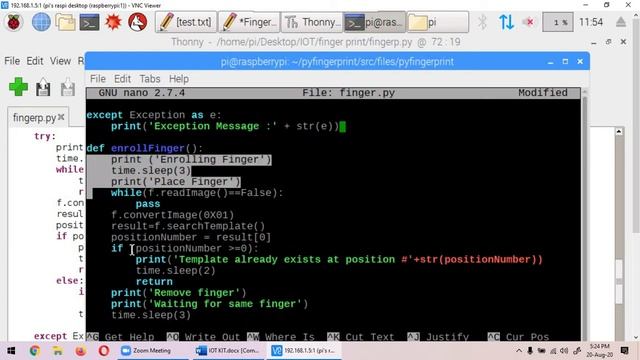Open Chrome from Windows taskbar
This screenshot has width=640, height=360.
click(35, 351)
